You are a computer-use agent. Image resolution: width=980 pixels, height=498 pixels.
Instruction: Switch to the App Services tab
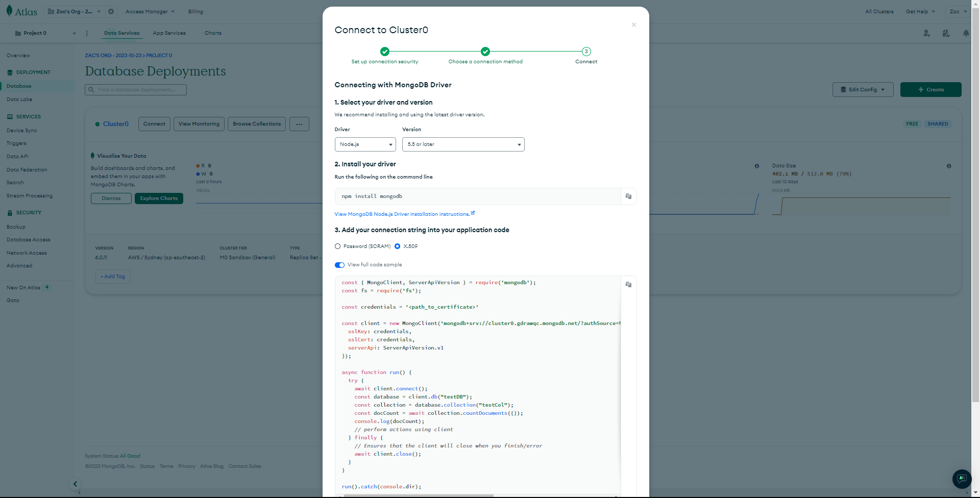[169, 33]
